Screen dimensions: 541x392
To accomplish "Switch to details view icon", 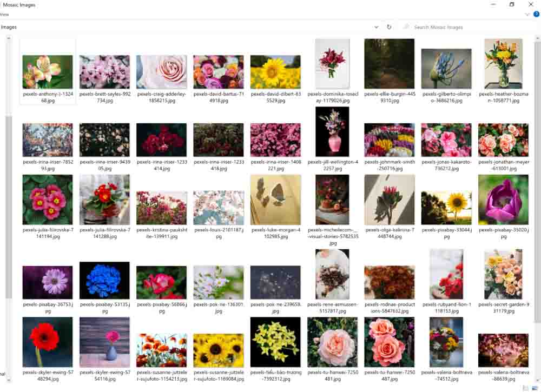I will (526, 388).
